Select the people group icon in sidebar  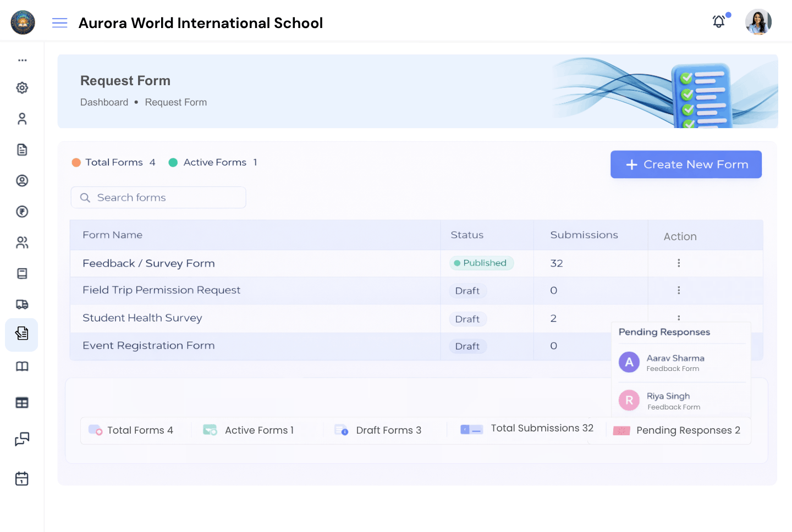coord(21,242)
